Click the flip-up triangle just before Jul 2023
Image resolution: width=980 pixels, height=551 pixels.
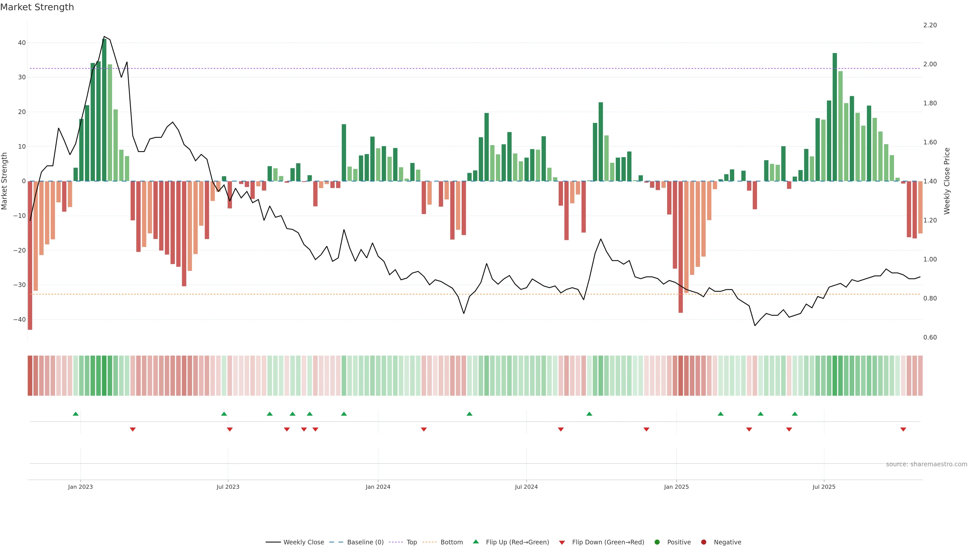pos(224,414)
